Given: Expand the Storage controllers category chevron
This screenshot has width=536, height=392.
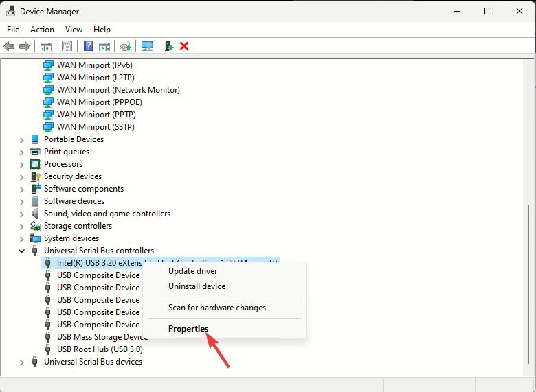Looking at the screenshot, I should [21, 227].
